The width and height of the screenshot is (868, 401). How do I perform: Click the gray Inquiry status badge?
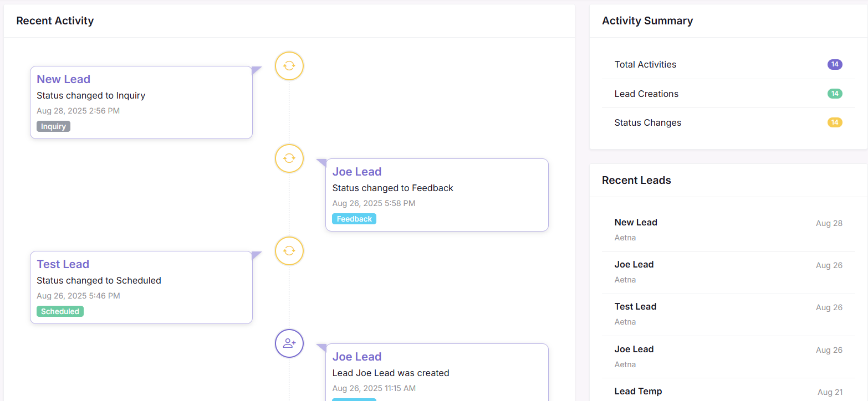click(53, 126)
